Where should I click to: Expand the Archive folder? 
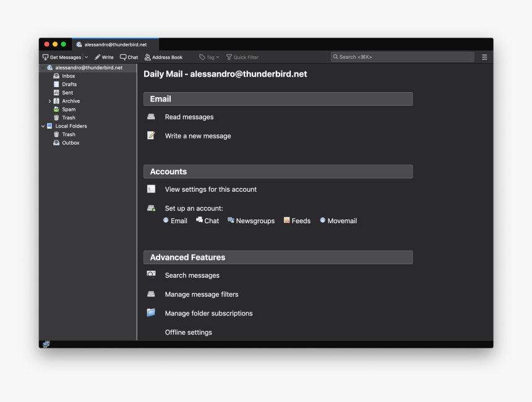coord(49,101)
